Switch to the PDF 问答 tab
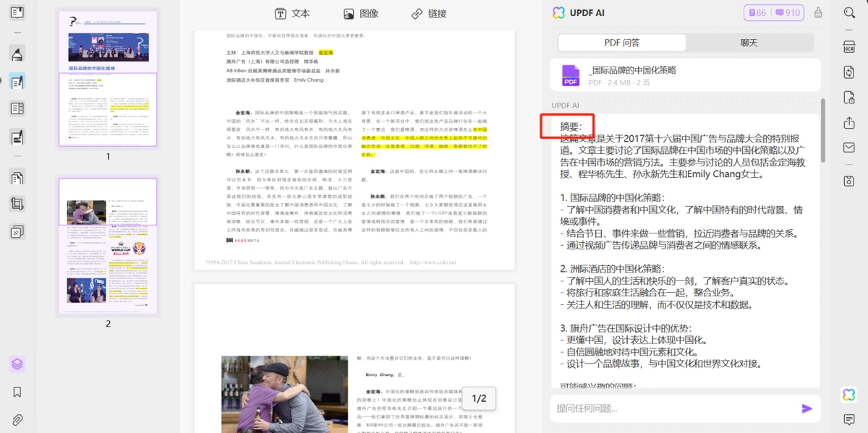This screenshot has height=433, width=868. click(622, 43)
